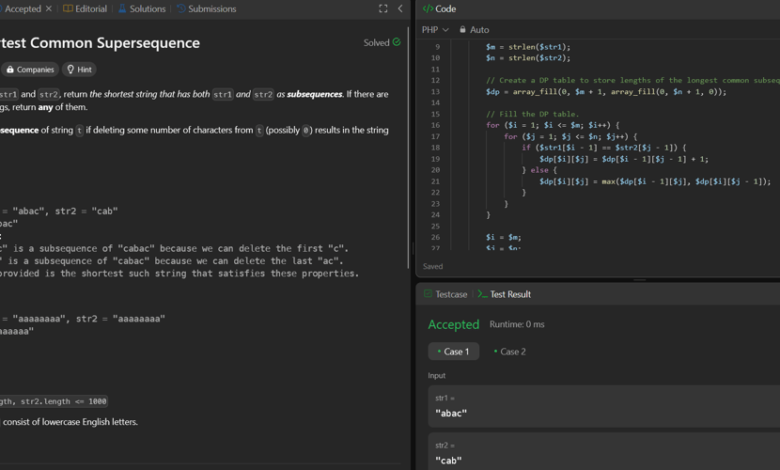780x470 pixels.
Task: Click the Runtime: 0 ms text
Action: [x=517, y=324]
